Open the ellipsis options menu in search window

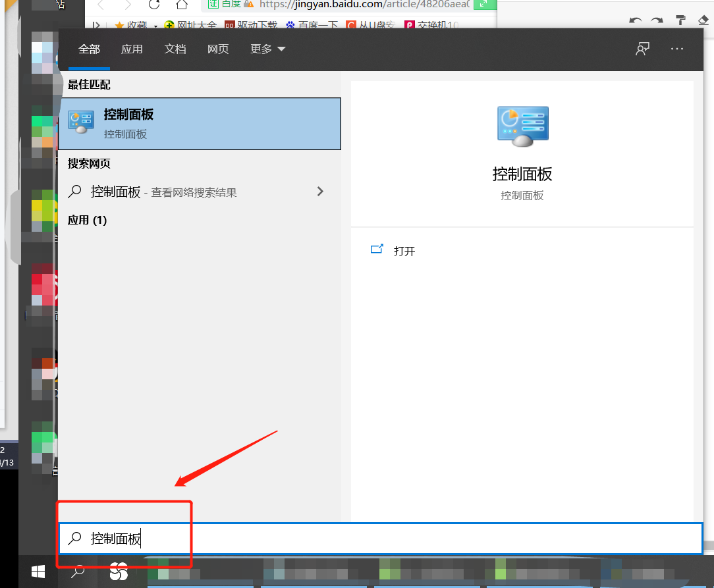pos(676,48)
